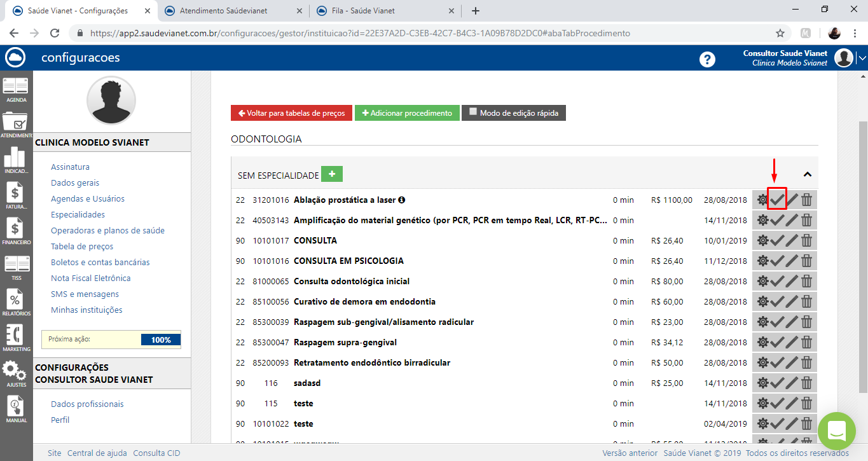The height and width of the screenshot is (461, 868).
Task: Open the Assinatura link
Action: point(70,167)
